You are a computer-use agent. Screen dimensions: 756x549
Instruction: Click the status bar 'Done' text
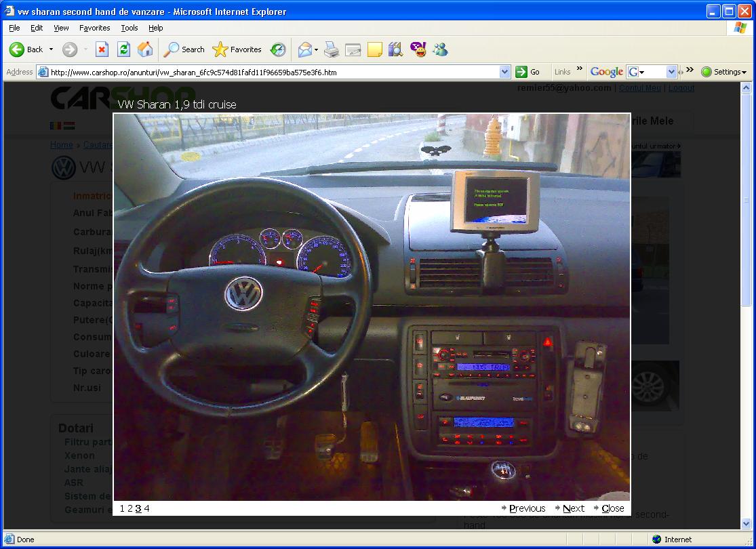pyautogui.click(x=26, y=540)
